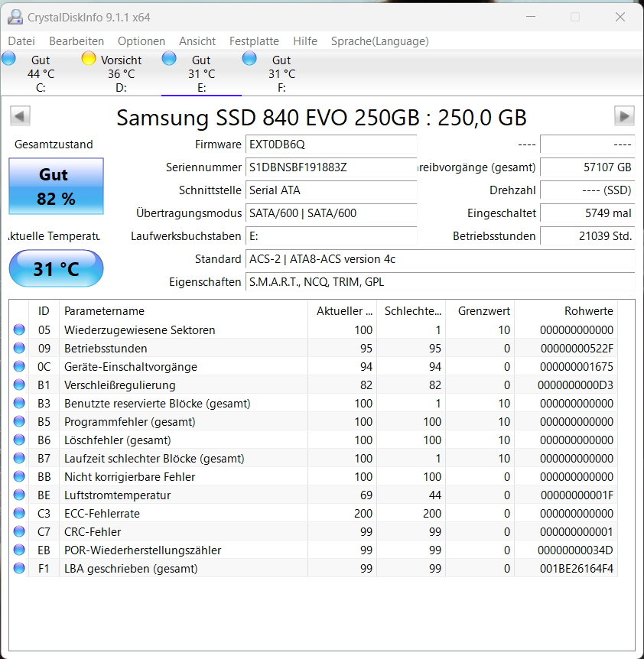Click status orb for Nicht korrigierbare Fehler row
Image resolution: width=644 pixels, height=659 pixels.
[x=19, y=476]
